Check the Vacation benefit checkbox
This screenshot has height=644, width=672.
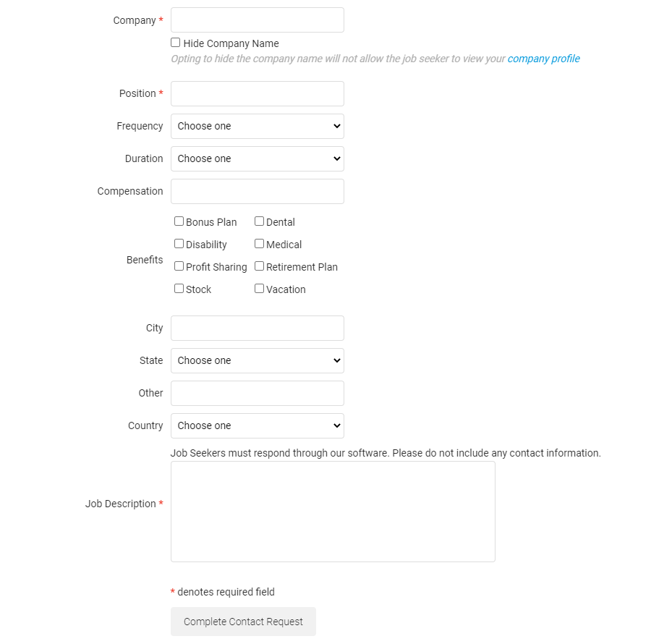point(259,289)
